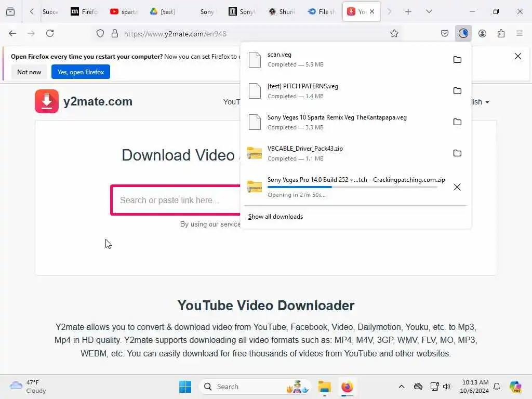532x399 pixels.
Task: Cancel the Sony Vegas Pro 14.0 download
Action: coord(457,187)
